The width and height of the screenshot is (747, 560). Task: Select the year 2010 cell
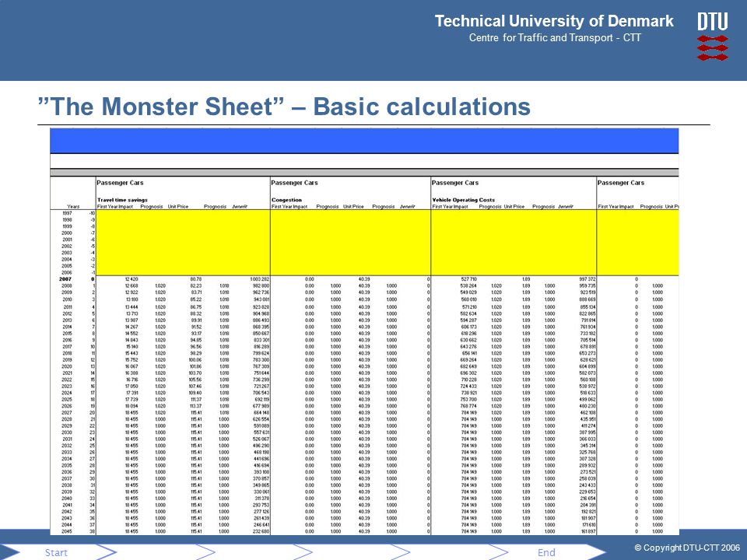67,299
